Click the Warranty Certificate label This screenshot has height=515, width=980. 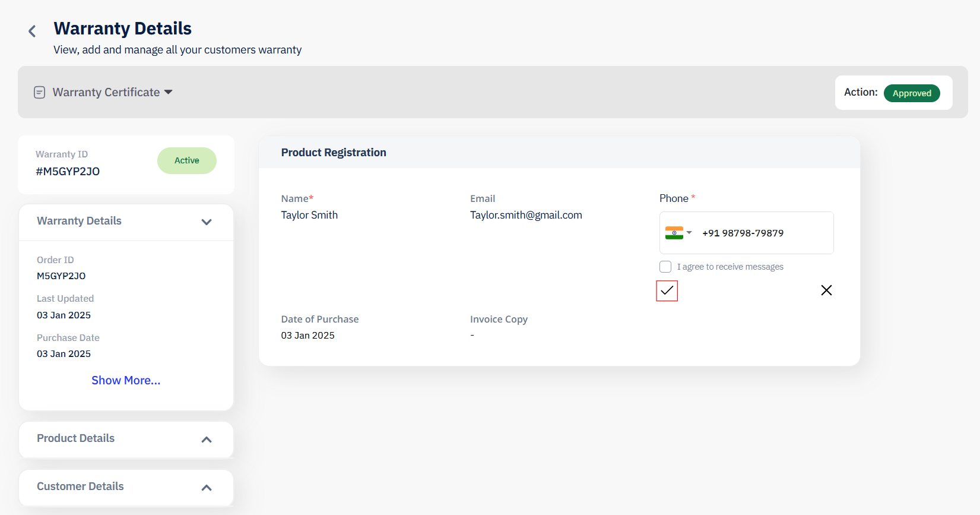point(106,92)
